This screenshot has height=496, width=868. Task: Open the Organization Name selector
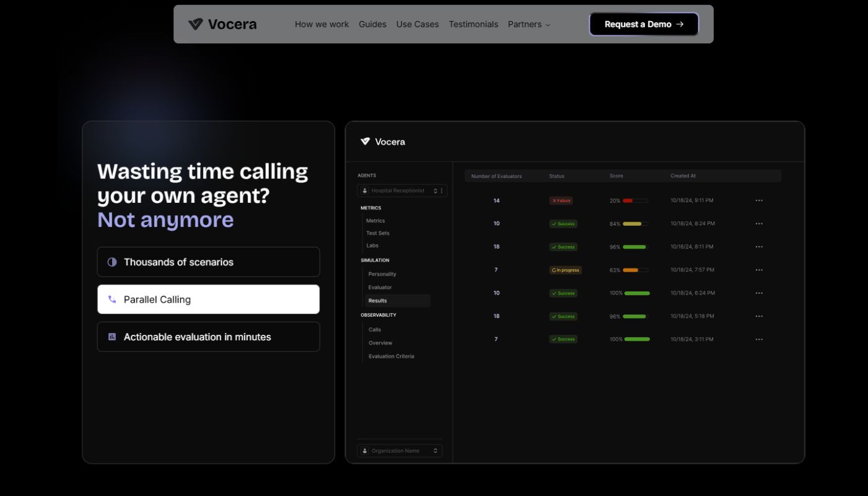pyautogui.click(x=400, y=451)
